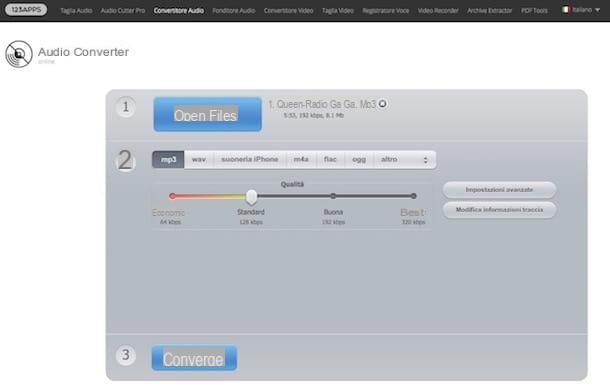Screen dimensions: 610x390
Task: Remove the Queen-Radio Ga Ga file
Action: (382, 104)
